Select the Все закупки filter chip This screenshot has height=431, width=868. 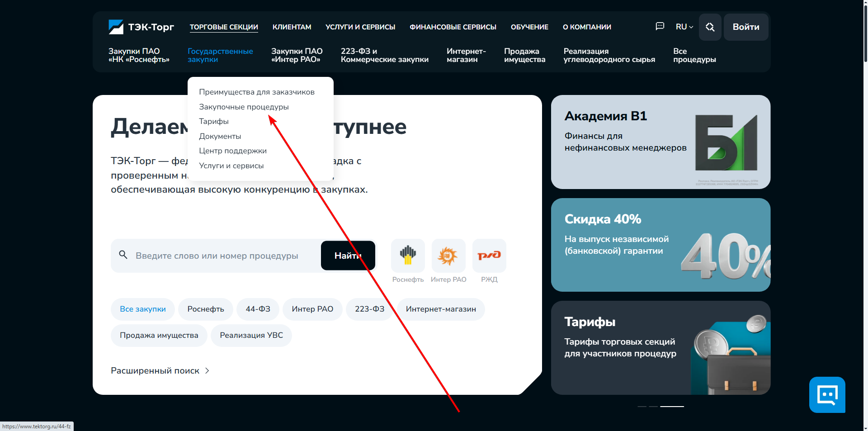[x=143, y=309]
